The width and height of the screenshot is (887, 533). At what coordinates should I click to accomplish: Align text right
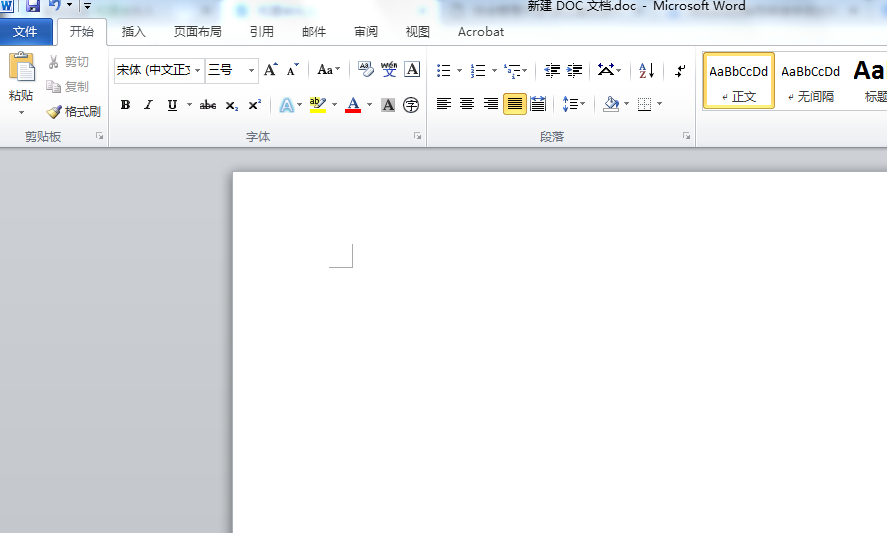click(x=490, y=104)
